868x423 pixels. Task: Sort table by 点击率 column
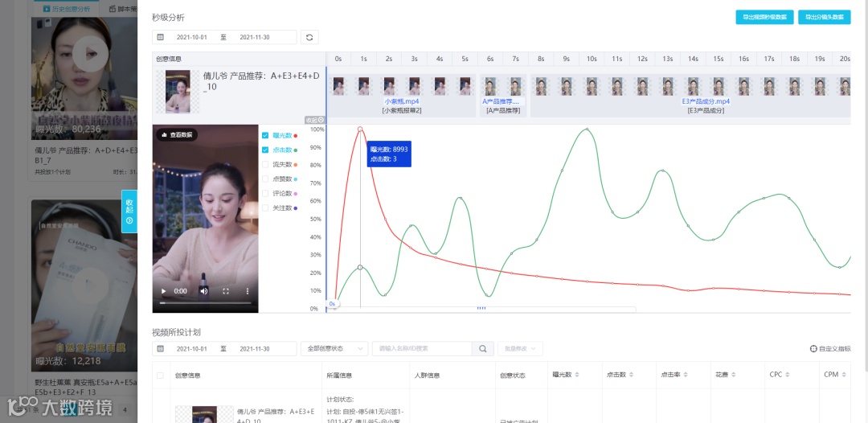pyautogui.click(x=686, y=375)
